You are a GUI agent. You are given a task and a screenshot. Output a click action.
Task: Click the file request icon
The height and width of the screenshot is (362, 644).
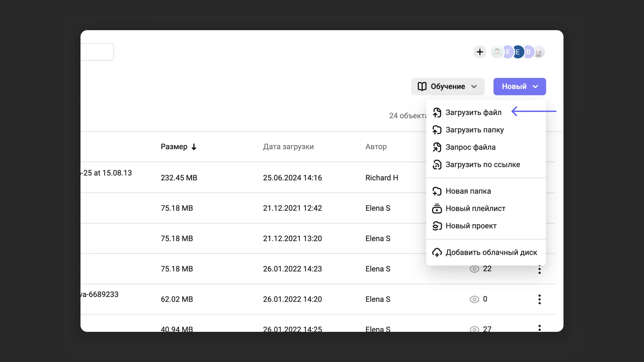tap(437, 147)
